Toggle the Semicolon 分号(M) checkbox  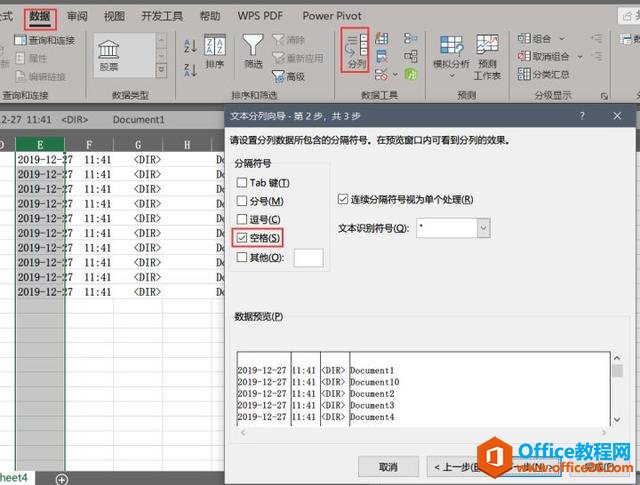[x=242, y=201]
